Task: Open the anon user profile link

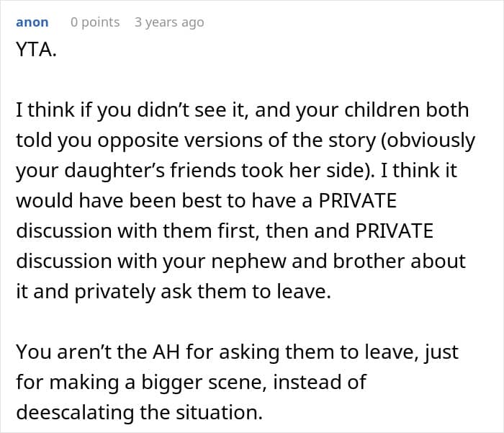Action: tap(32, 22)
